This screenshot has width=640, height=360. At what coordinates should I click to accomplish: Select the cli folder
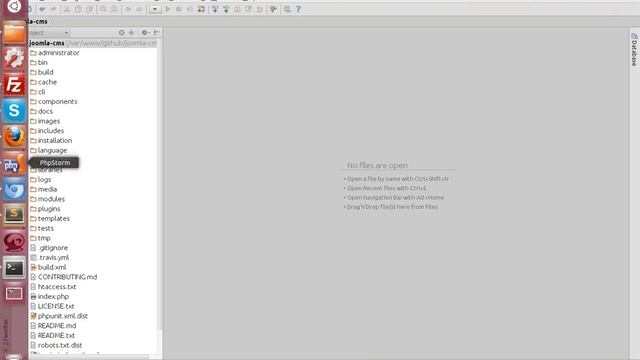[38, 92]
